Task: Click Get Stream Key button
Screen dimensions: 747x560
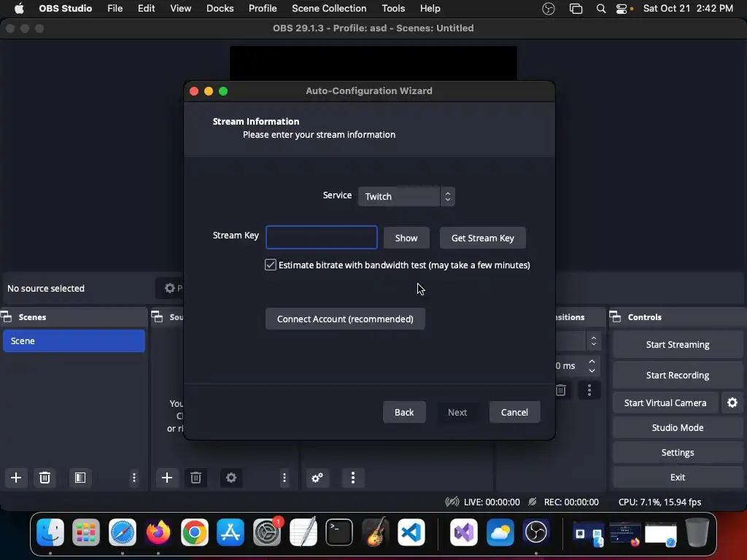Action: 483,238
